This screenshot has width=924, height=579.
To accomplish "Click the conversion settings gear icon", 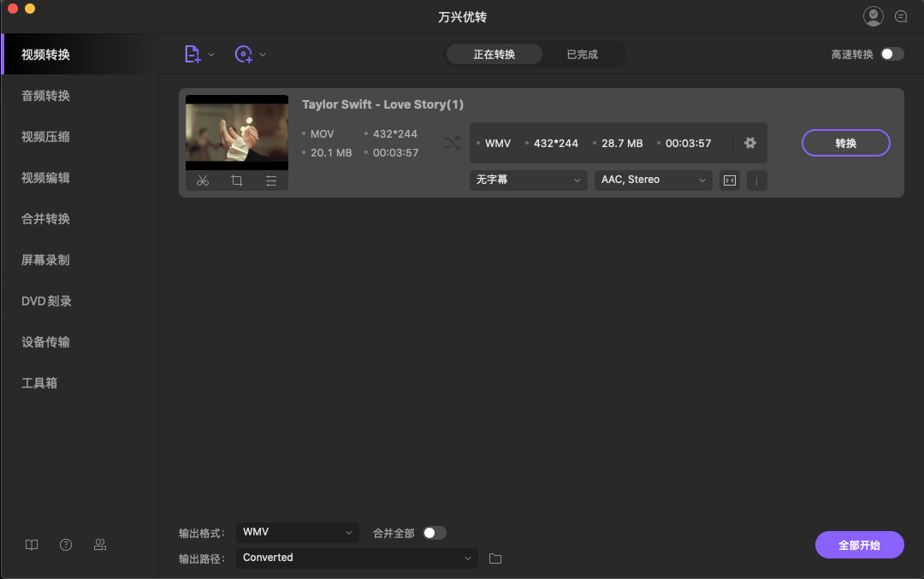I will (749, 143).
